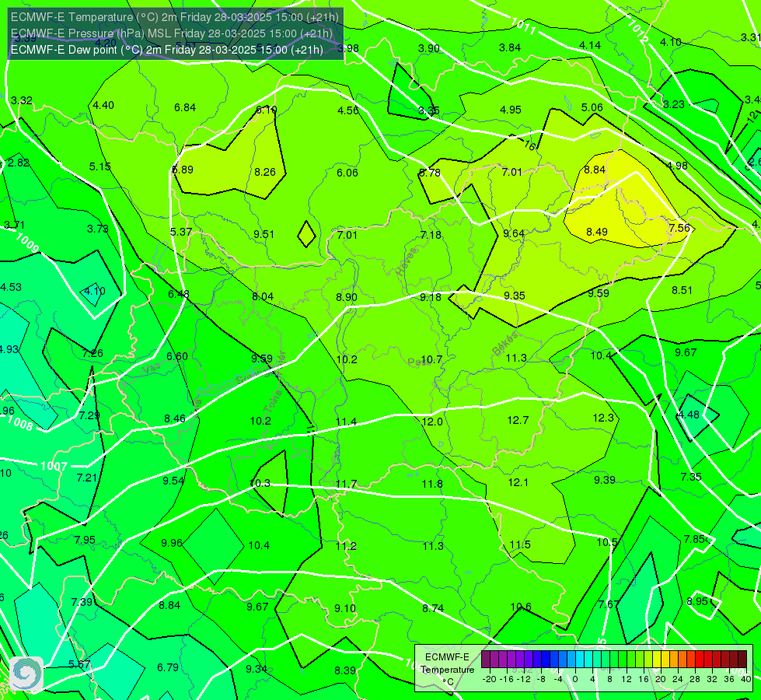Click the 9.96 map value

[172, 543]
